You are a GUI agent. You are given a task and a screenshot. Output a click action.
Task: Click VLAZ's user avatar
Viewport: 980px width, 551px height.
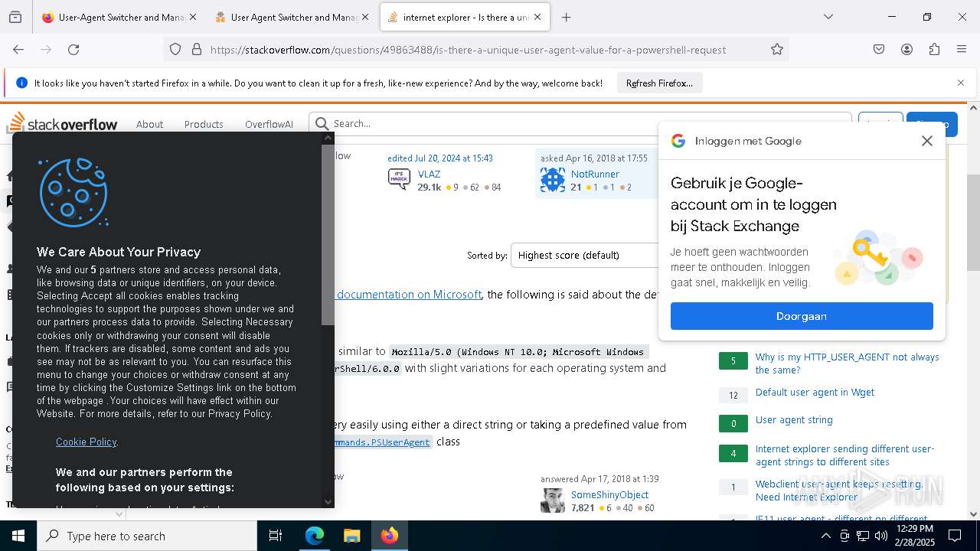point(399,179)
